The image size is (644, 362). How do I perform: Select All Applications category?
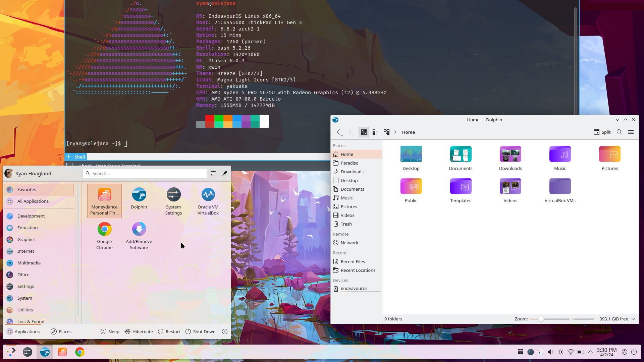(39, 201)
